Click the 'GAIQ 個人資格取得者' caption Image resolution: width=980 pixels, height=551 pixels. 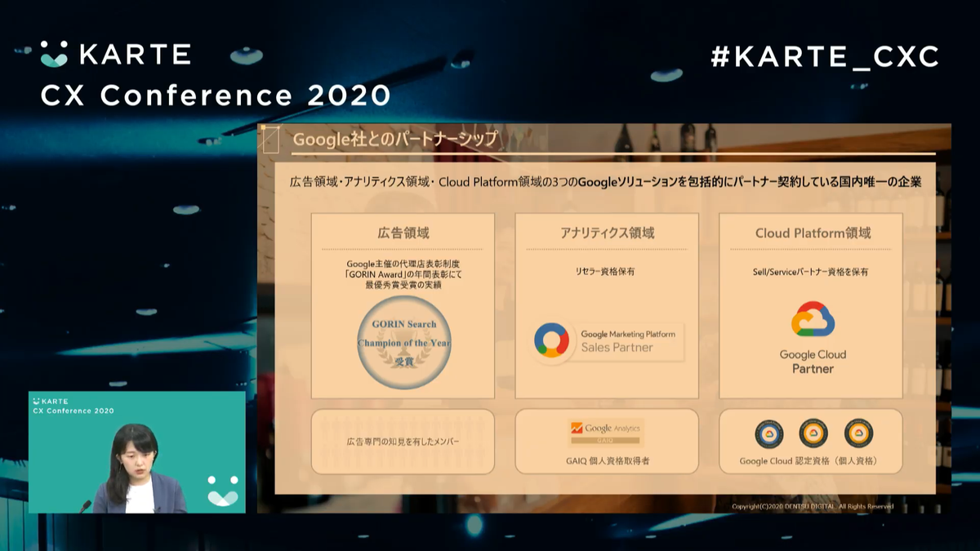[608, 460]
